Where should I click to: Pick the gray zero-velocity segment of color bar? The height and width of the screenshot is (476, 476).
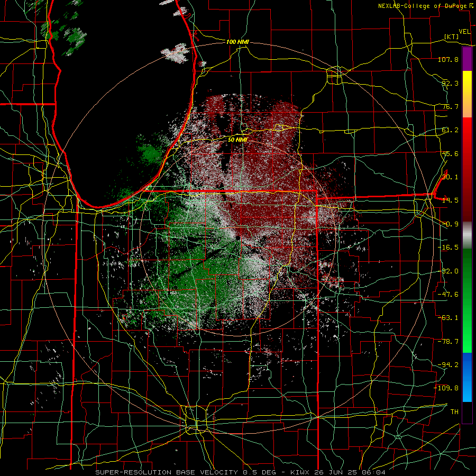coord(467,235)
